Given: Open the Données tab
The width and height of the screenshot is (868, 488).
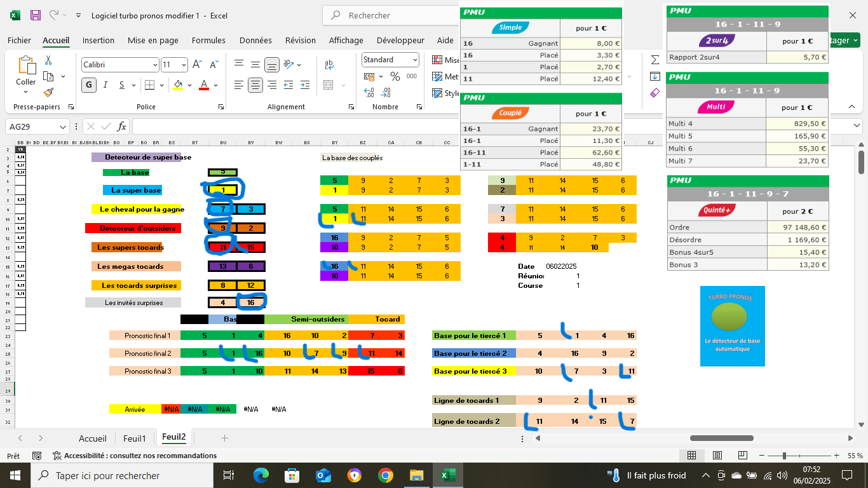Looking at the screenshot, I should click(255, 40).
